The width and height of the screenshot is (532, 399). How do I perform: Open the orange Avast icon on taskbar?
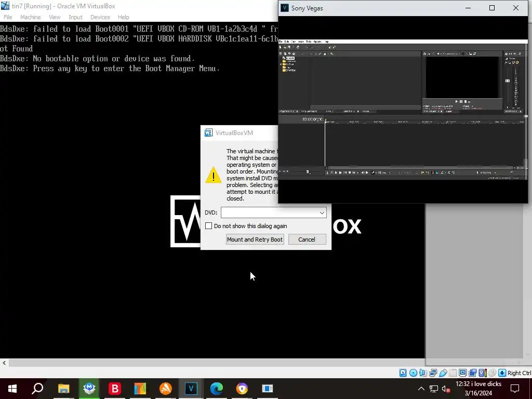(166, 389)
